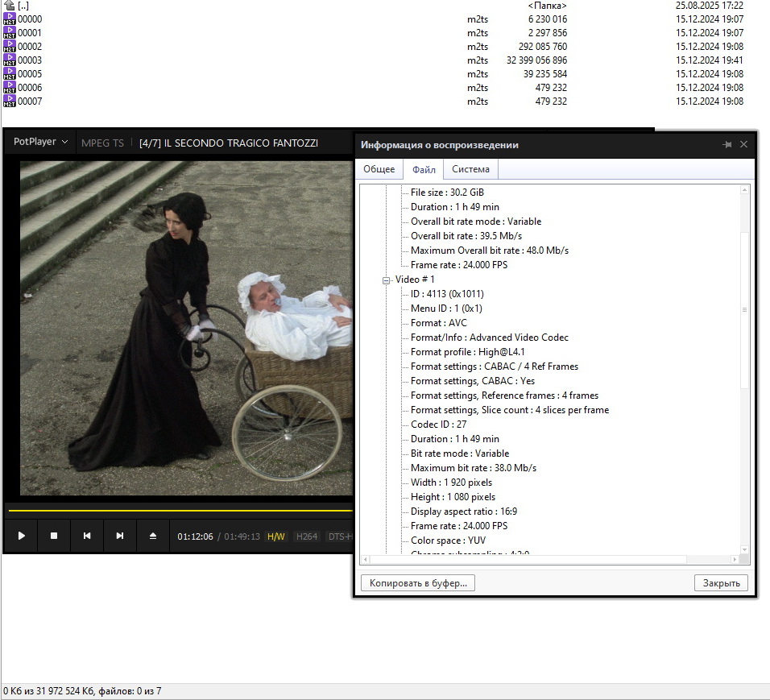Click the H264 video codec badge
The height and width of the screenshot is (700, 770).
[306, 536]
